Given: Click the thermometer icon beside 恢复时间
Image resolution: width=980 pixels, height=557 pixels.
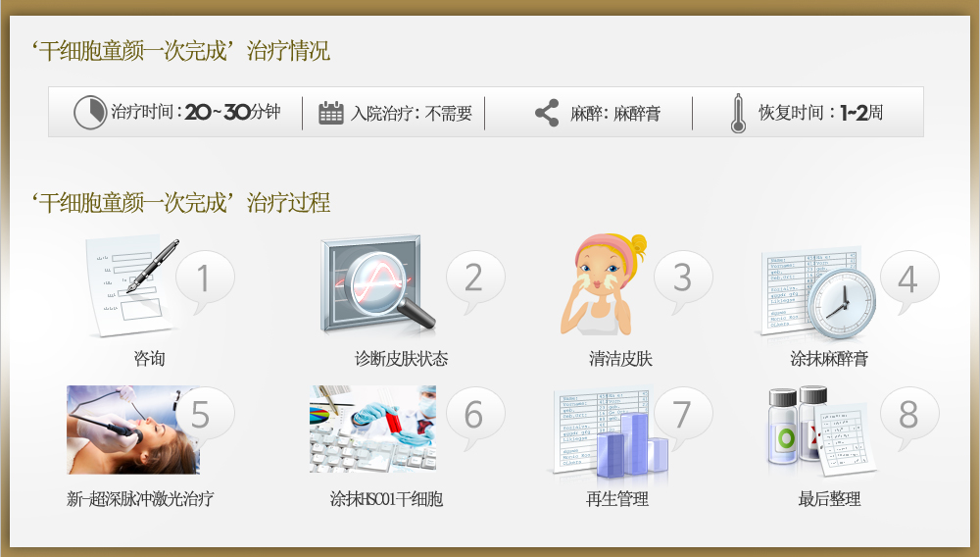Looking at the screenshot, I should coord(738,113).
